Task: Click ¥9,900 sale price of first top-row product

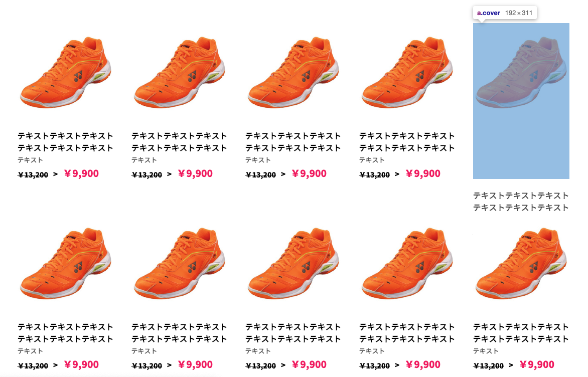Action: 81,174
